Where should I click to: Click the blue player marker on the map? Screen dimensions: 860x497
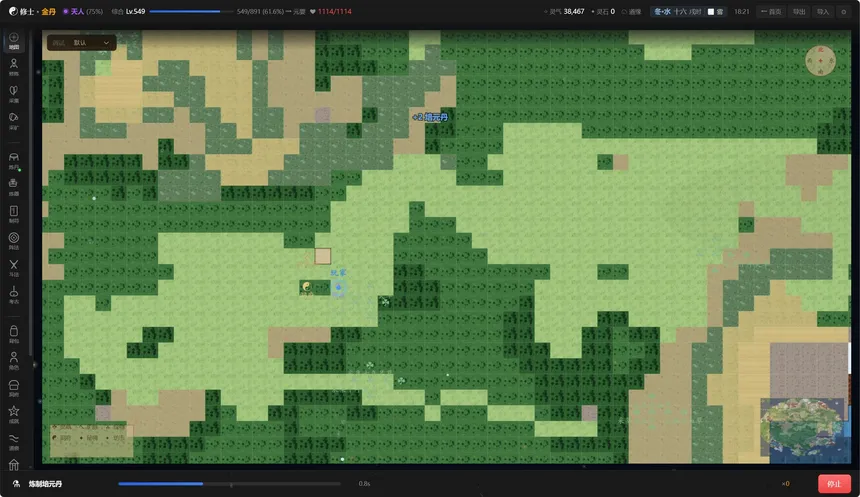pos(338,287)
